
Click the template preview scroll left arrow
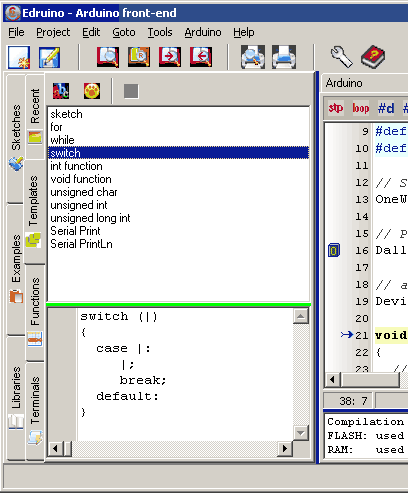[55, 449]
